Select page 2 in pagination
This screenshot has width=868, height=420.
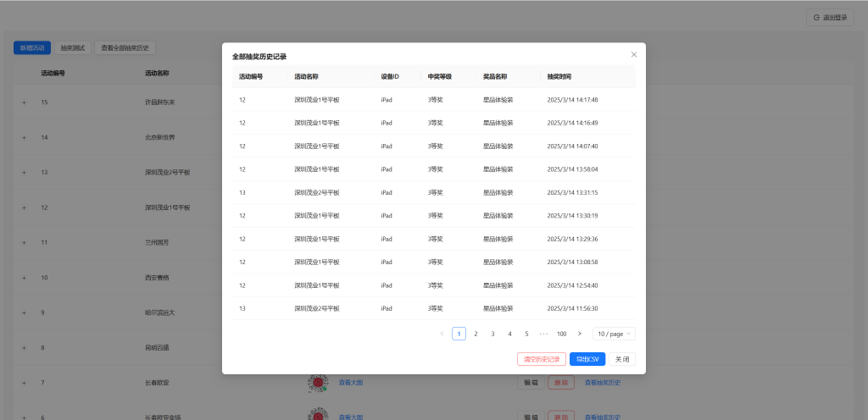point(476,334)
